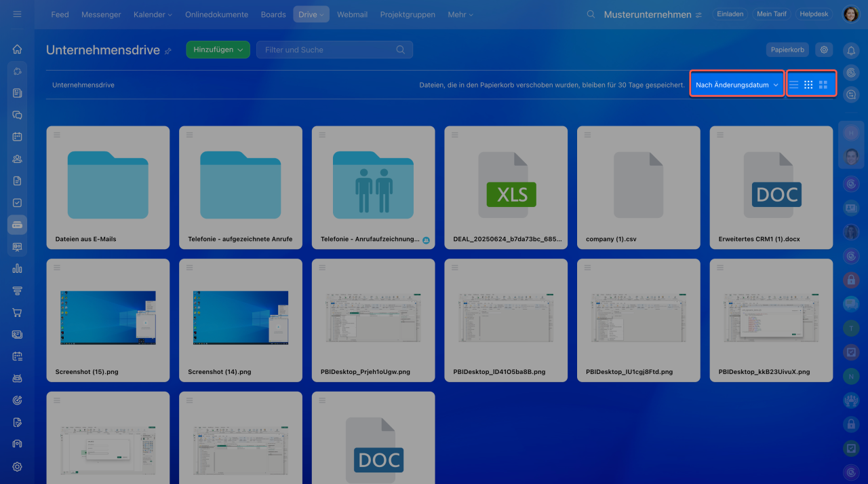Open card menu of Screenshot (15).png

(x=57, y=267)
